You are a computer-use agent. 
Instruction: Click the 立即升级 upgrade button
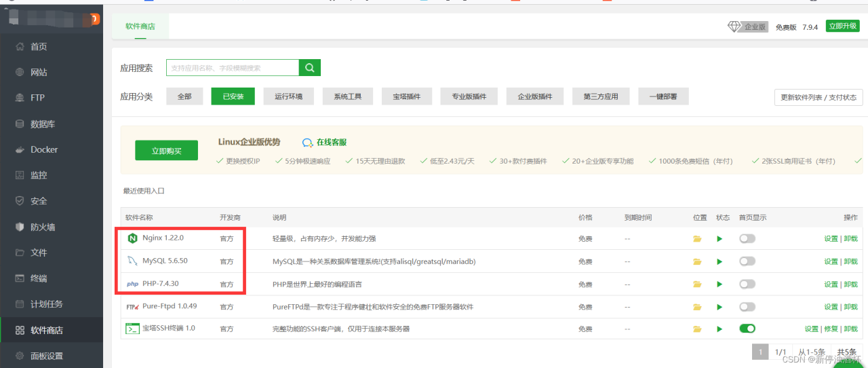[842, 26]
